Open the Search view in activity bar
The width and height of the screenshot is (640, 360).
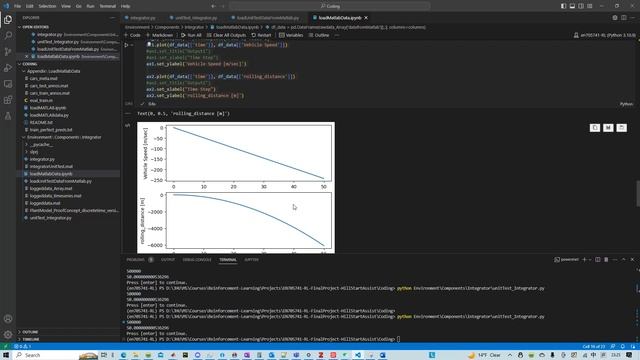[8, 36]
